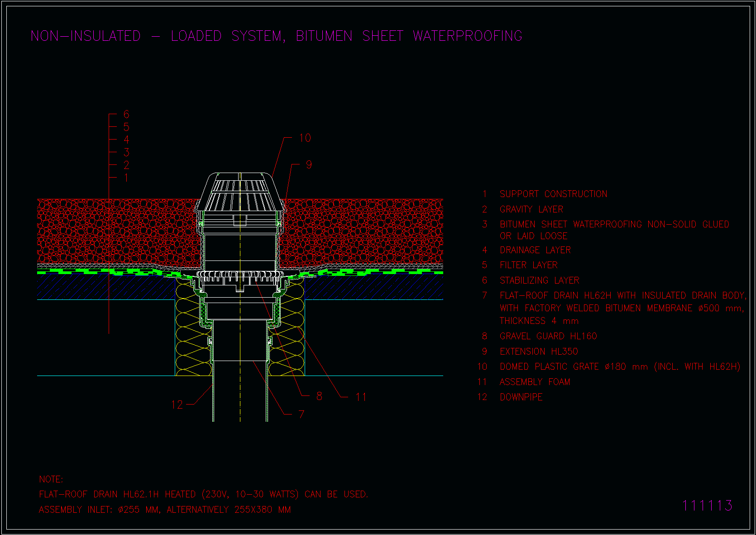
Task: Click callout label '7' below the drain body
Action: pos(301,414)
